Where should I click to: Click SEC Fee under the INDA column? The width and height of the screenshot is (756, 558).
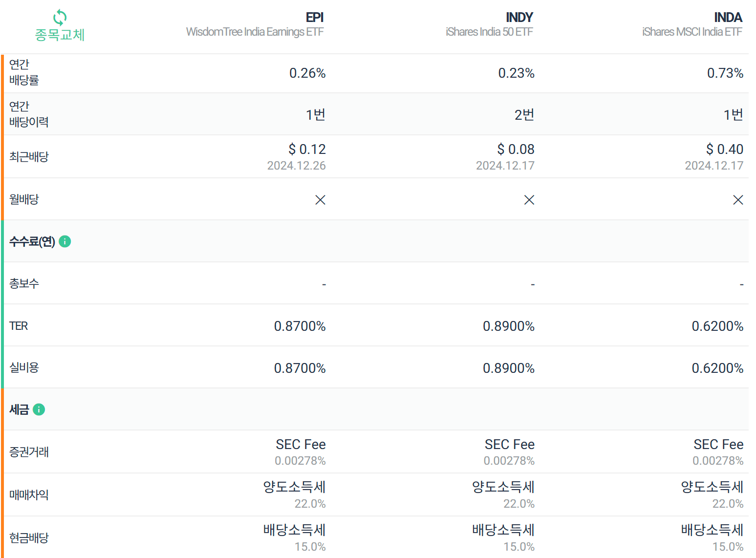pyautogui.click(x=719, y=444)
